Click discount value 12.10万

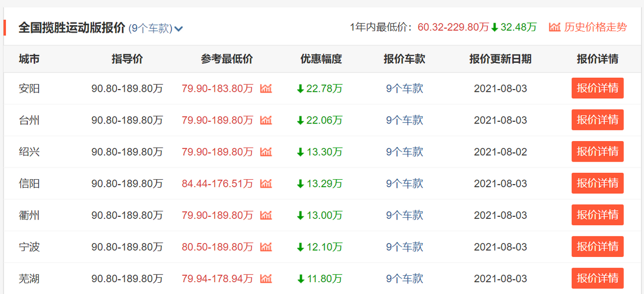click(x=324, y=247)
